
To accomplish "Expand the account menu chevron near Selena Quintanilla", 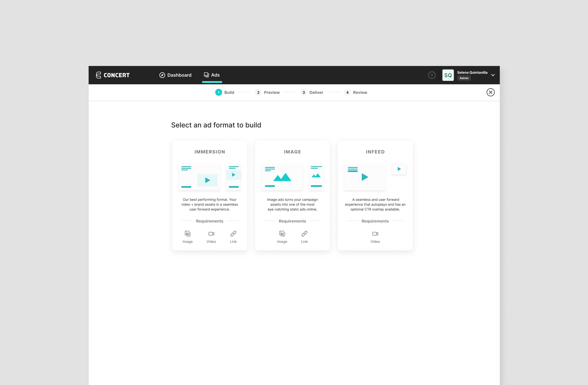I will tap(493, 75).
